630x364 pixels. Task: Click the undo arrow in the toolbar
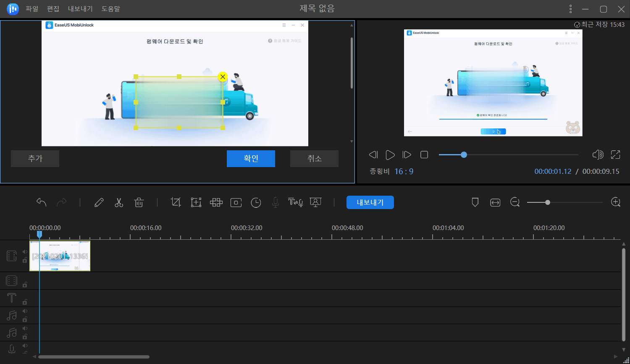(x=41, y=202)
